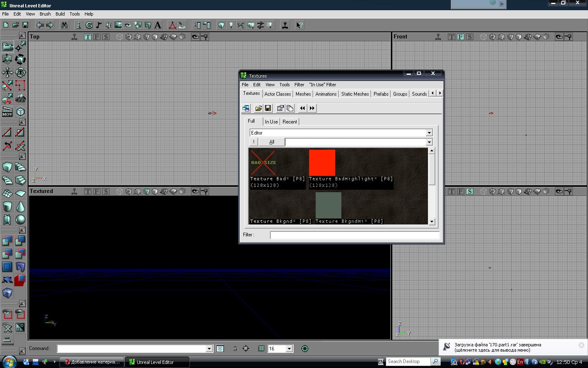Click the Add Mover Brush MOV tool
This screenshot has width=588, height=368.
[x=7, y=112]
